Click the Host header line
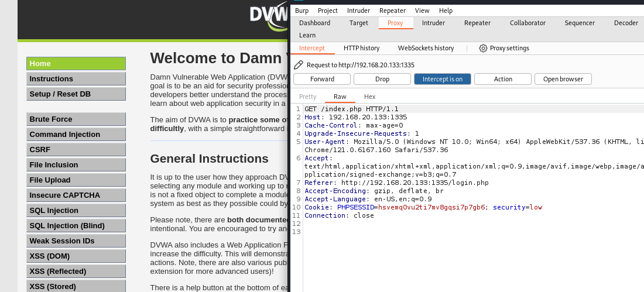This screenshot has height=292, width=644. click(356, 117)
